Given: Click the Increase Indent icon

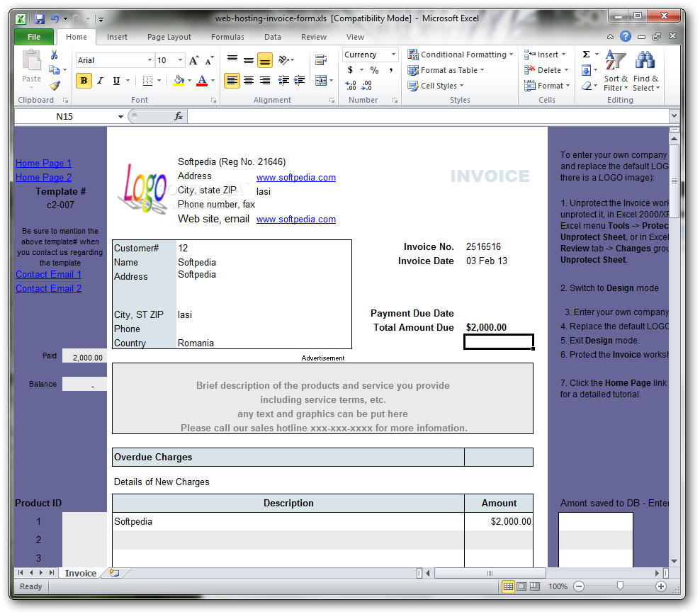Looking at the screenshot, I should click(299, 80).
